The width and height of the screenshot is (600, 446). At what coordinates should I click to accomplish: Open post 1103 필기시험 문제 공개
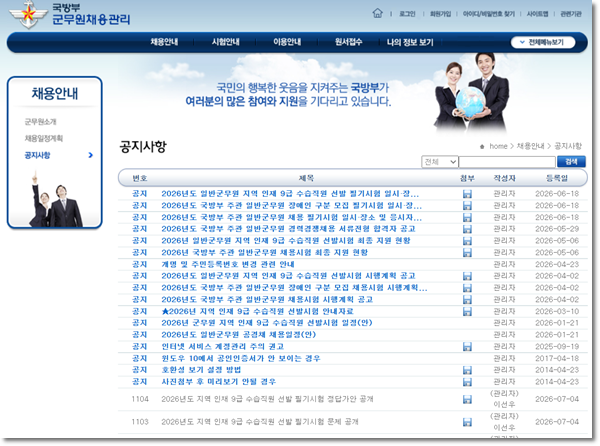pos(260,422)
